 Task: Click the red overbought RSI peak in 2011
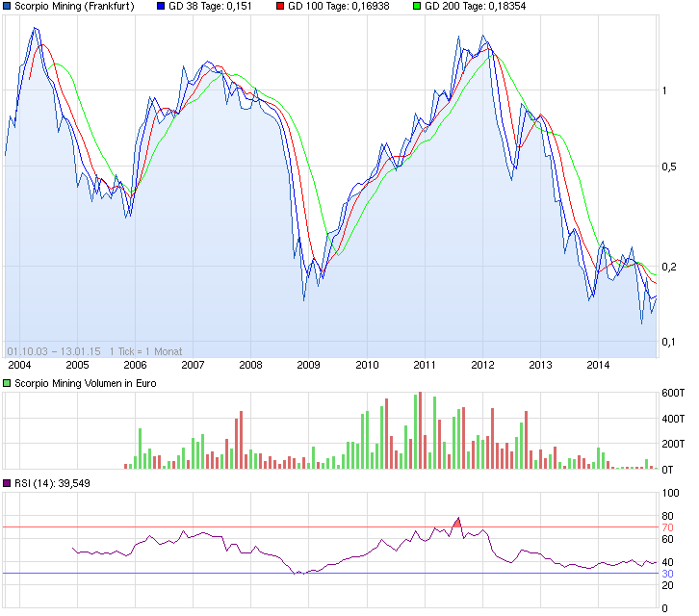(457, 523)
